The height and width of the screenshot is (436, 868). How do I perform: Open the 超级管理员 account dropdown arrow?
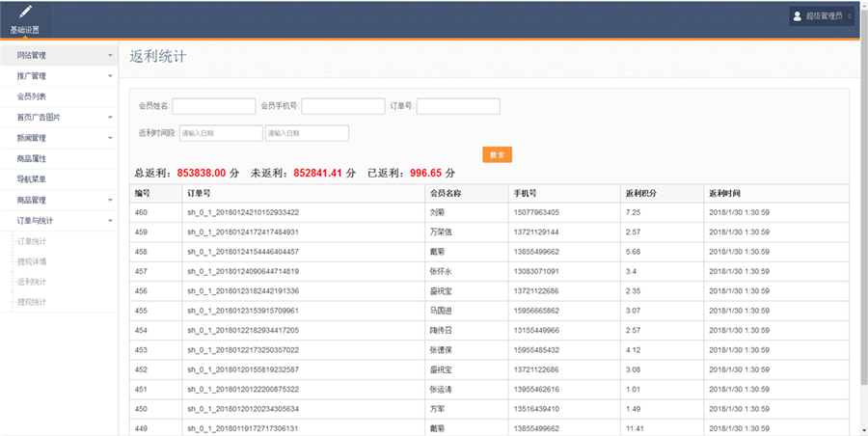point(850,16)
